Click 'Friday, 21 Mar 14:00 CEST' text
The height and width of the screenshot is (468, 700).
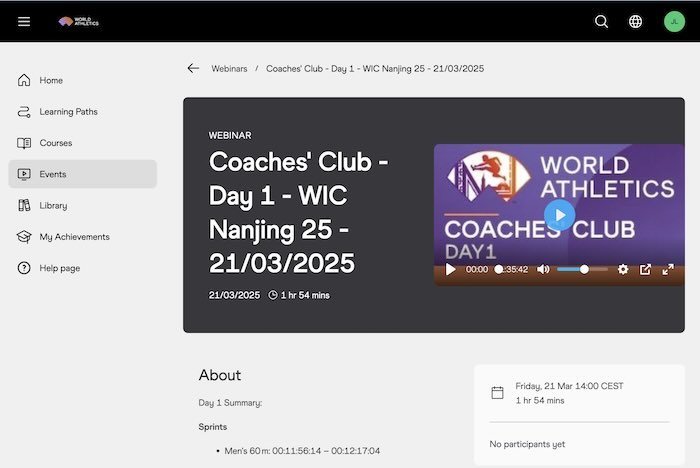[x=569, y=386]
